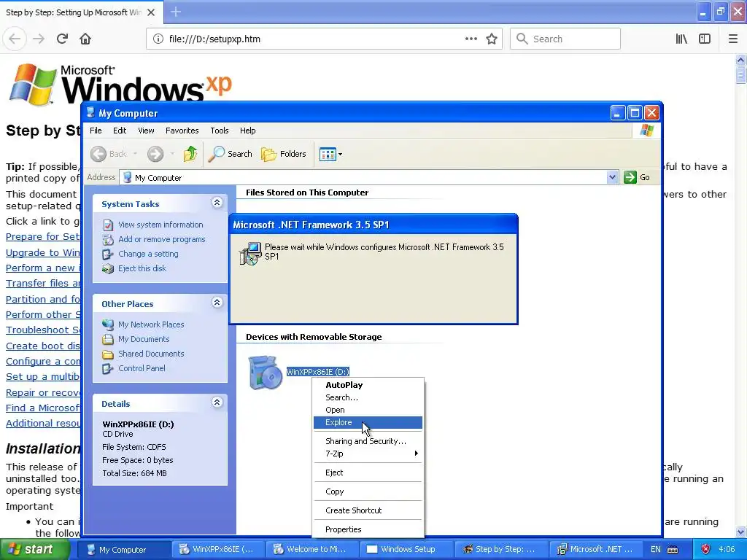Choose AutoPlay from context menu
This screenshot has width=747, height=560.
(x=368, y=385)
